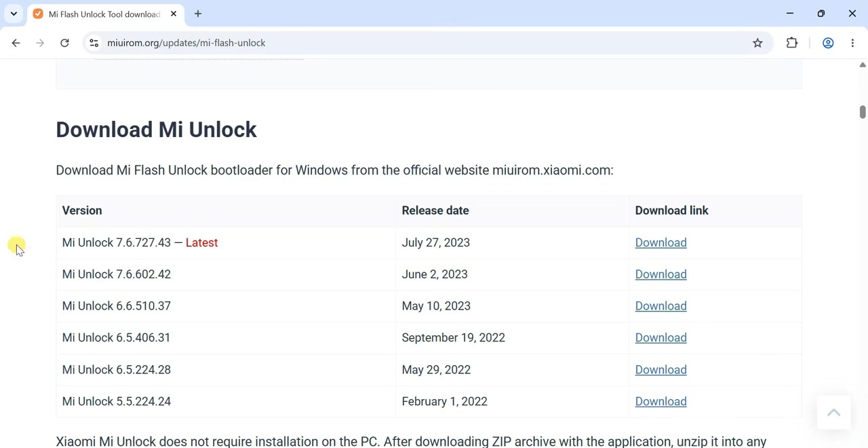Select 'Mi Unlock 6.5.406.31' version text
The image size is (868, 448).
[116, 337]
